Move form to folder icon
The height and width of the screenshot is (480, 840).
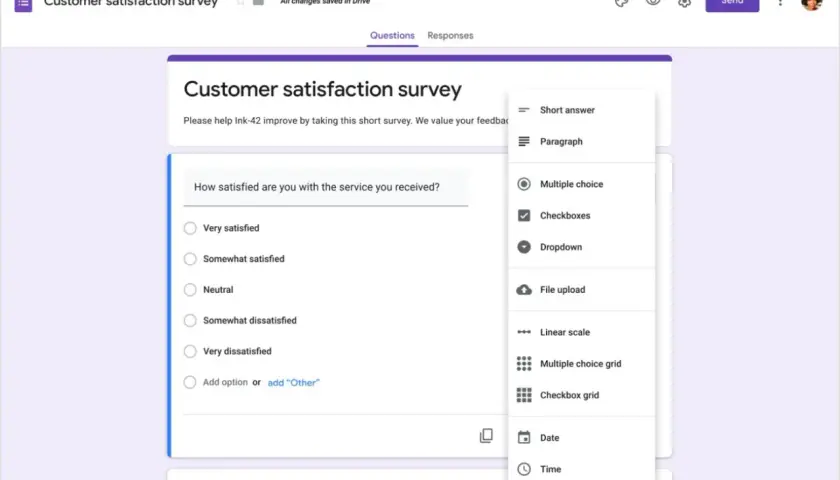click(x=258, y=3)
